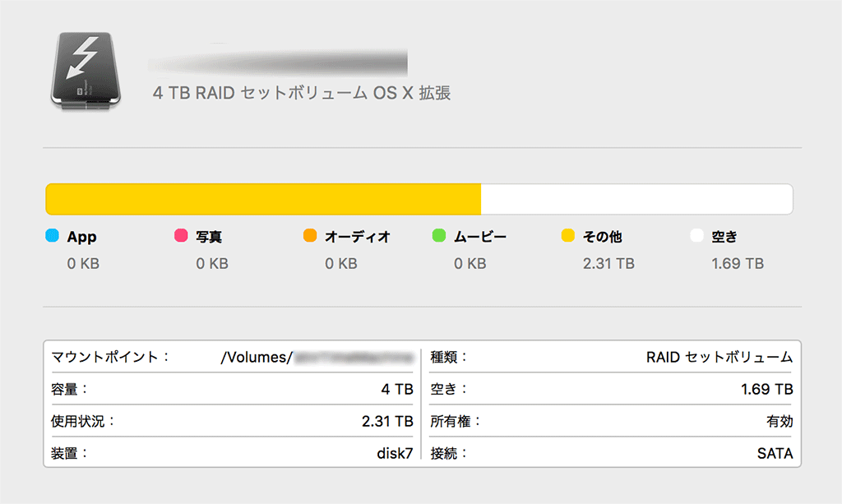Click the pink 写真 legend dot
This screenshot has width=842, height=504.
[181, 237]
